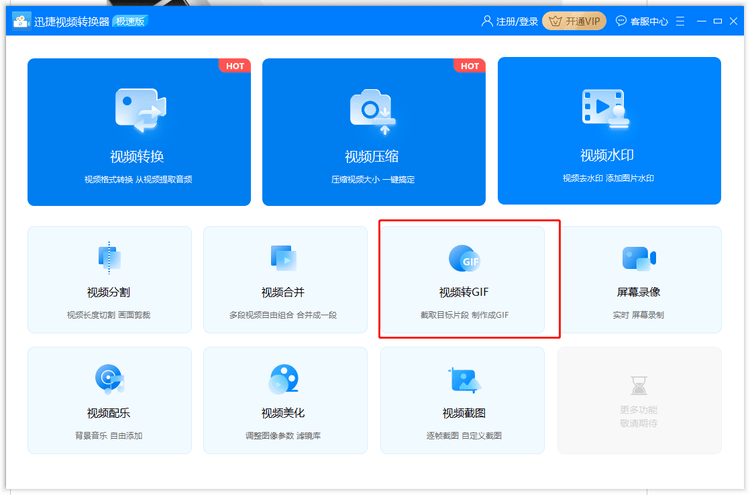Open the hamburger menu in title bar

click(681, 21)
